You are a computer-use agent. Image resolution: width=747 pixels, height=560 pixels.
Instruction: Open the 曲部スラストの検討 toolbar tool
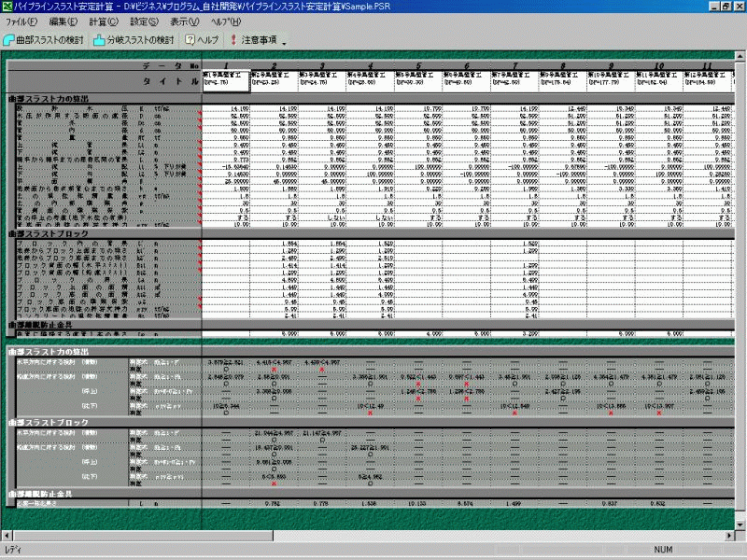coord(44,40)
